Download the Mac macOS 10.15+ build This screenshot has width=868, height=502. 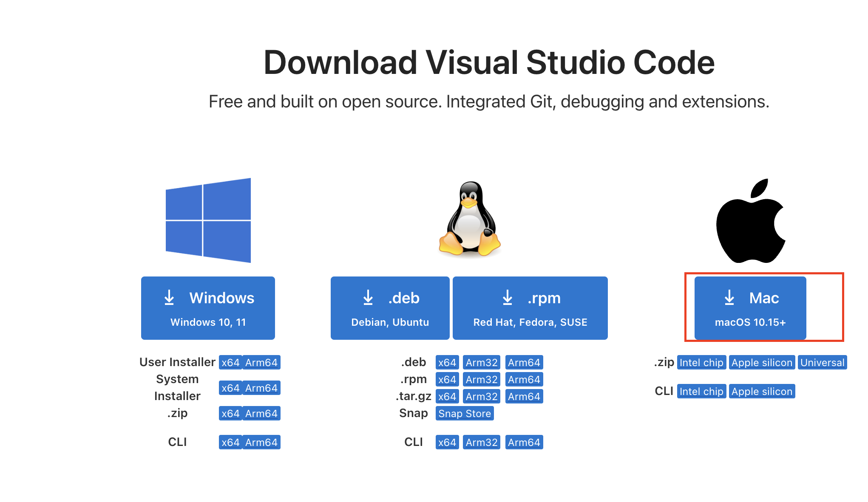750,308
